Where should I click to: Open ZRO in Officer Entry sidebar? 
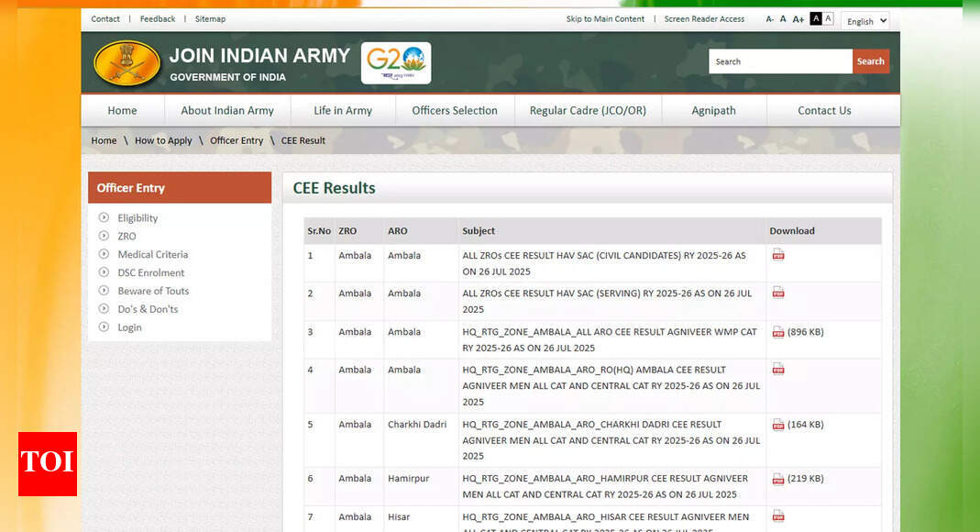[127, 236]
